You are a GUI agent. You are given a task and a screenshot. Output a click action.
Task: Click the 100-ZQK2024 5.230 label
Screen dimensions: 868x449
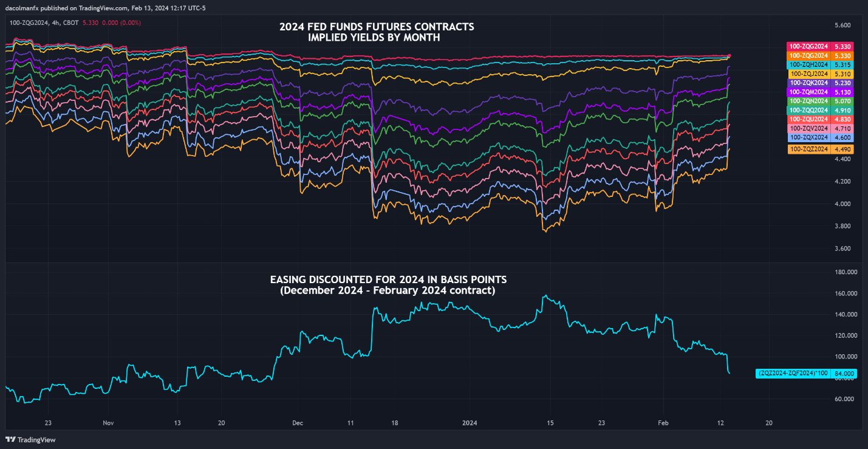820,83
